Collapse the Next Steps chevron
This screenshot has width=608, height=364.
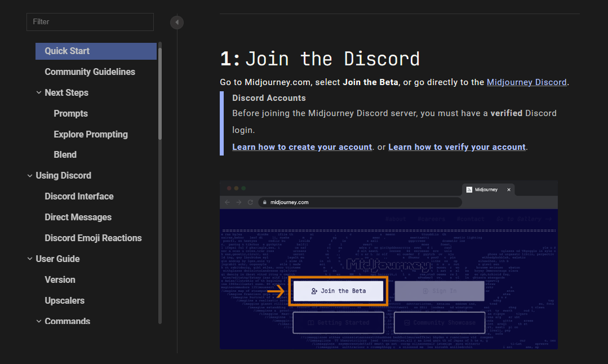(x=39, y=92)
